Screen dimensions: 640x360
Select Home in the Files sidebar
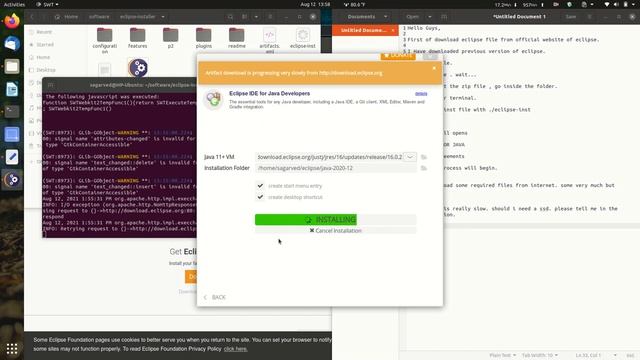tap(43, 57)
